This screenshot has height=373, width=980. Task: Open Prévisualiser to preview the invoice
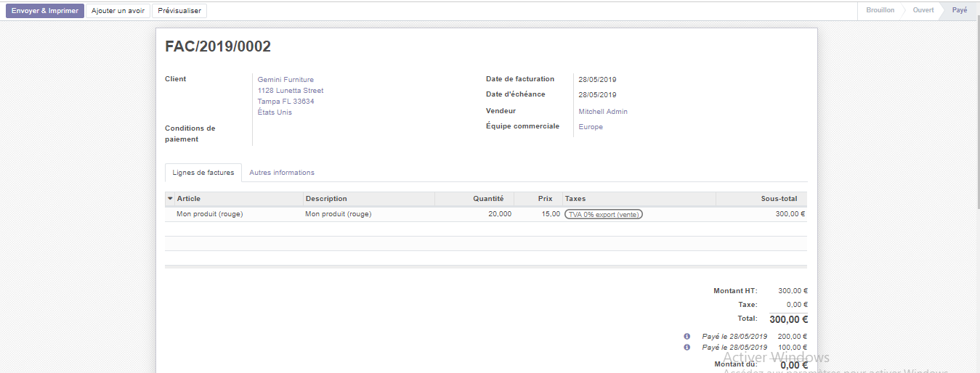179,11
